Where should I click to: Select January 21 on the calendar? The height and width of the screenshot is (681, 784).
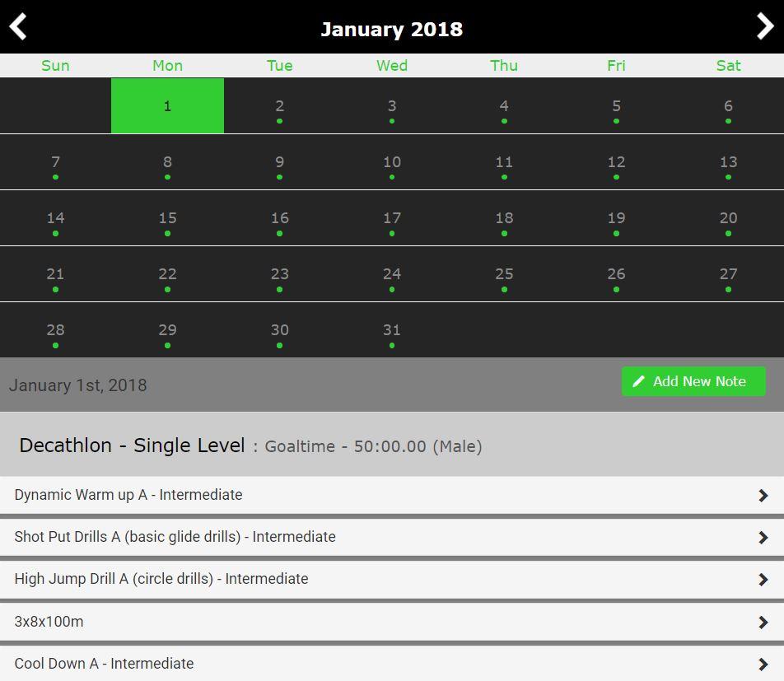click(x=55, y=274)
